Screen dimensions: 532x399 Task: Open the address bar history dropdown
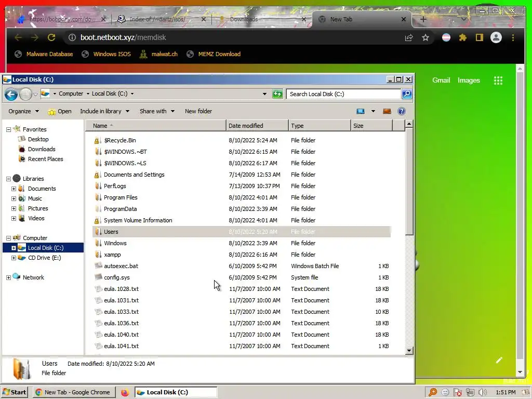[x=264, y=94]
